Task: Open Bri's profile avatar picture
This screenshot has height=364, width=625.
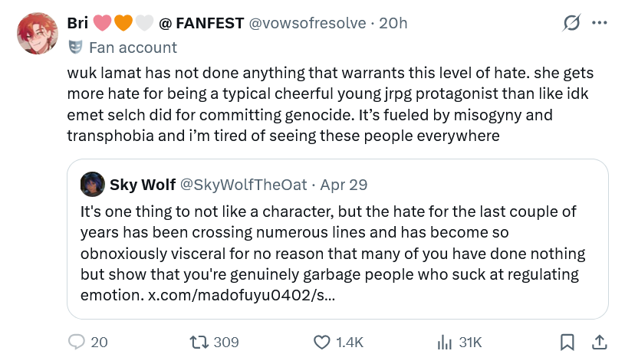Action: [38, 33]
